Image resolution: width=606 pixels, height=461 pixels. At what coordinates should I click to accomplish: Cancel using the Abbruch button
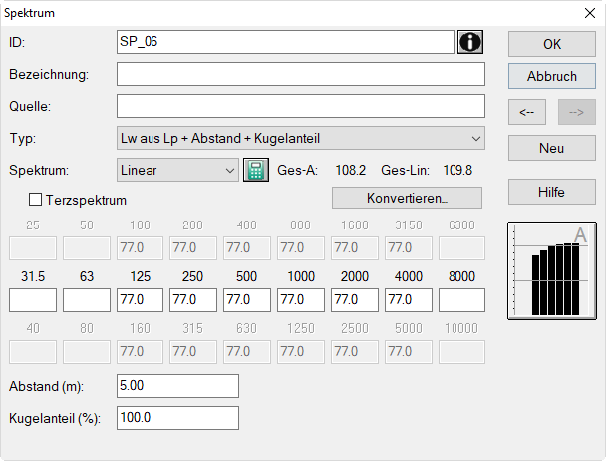tap(552, 76)
